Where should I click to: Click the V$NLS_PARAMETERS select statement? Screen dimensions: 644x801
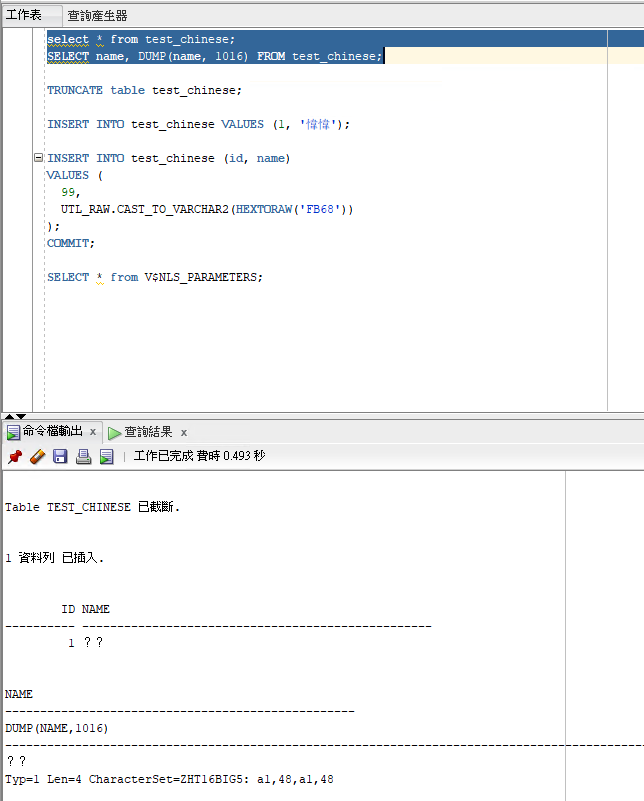point(154,277)
